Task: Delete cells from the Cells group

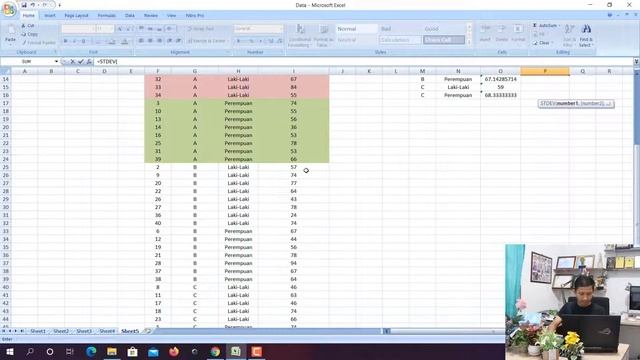Action: [x=502, y=33]
